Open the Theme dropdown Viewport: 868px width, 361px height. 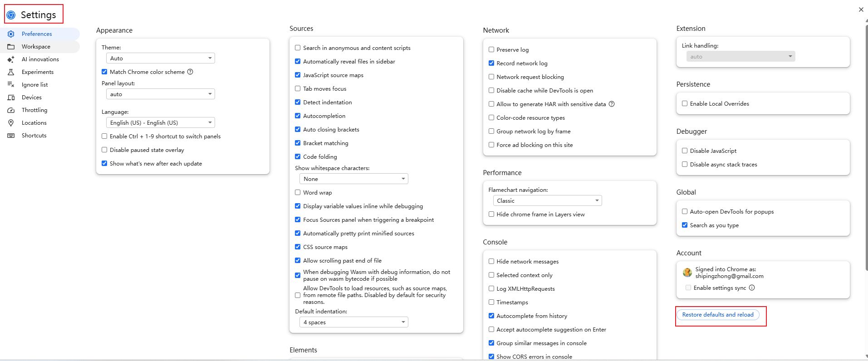click(160, 58)
